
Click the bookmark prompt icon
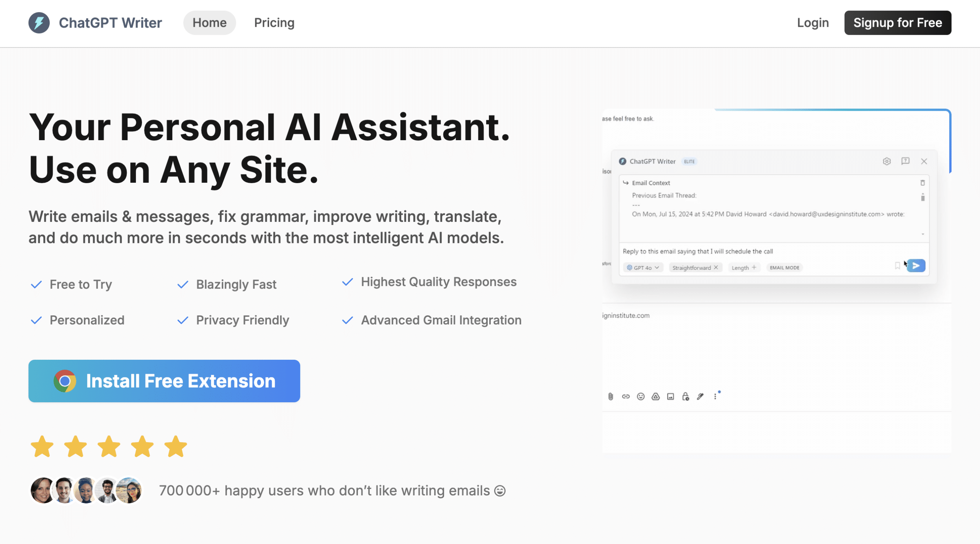point(897,266)
